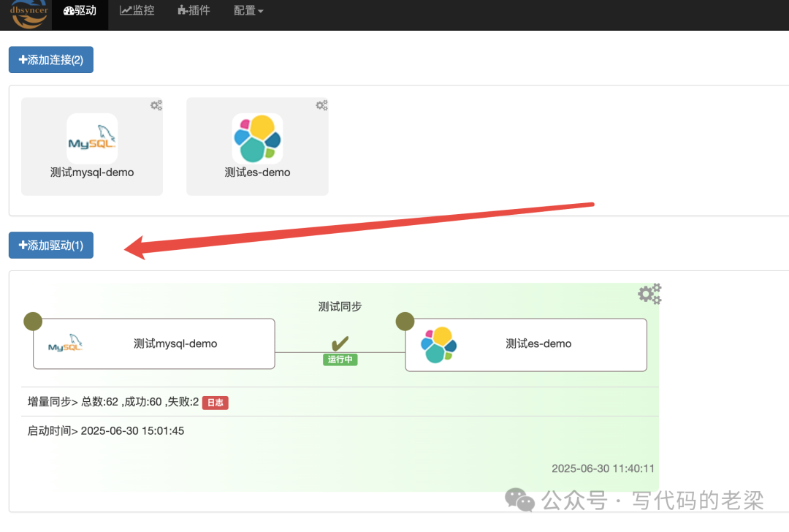This screenshot has height=532, width=789.
Task: Click the 添加连接(2) button
Action: coord(50,60)
